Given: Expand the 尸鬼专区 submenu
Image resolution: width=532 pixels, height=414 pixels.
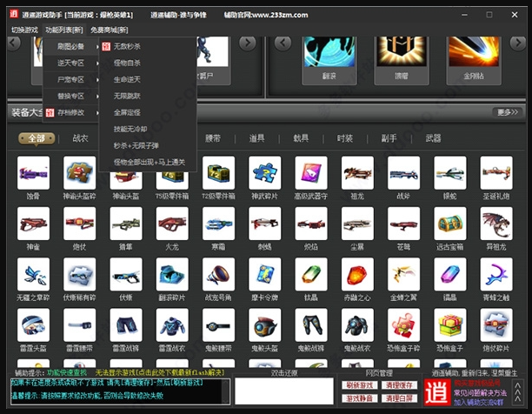Looking at the screenshot, I should 71,78.
